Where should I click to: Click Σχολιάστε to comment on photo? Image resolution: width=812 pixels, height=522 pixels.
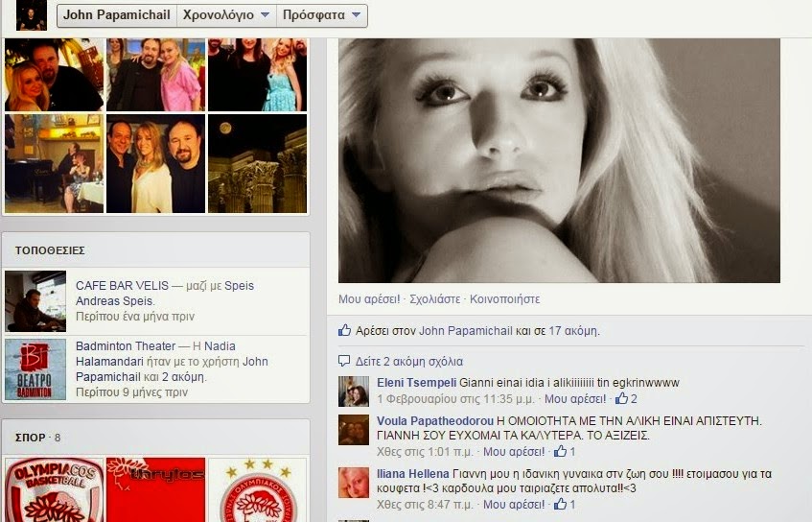pyautogui.click(x=436, y=299)
